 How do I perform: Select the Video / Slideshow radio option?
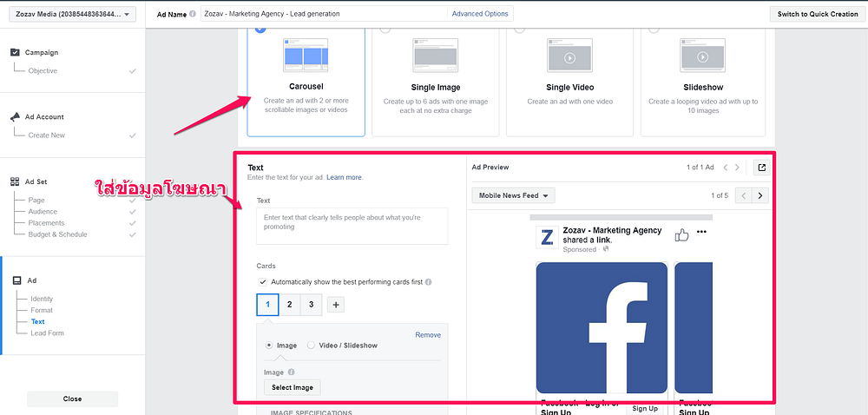click(311, 346)
